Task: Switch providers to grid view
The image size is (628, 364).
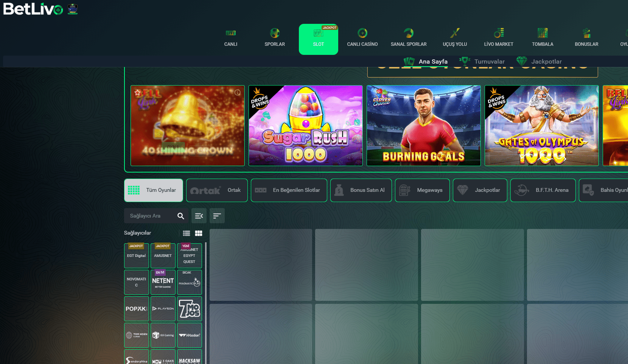Action: [199, 233]
